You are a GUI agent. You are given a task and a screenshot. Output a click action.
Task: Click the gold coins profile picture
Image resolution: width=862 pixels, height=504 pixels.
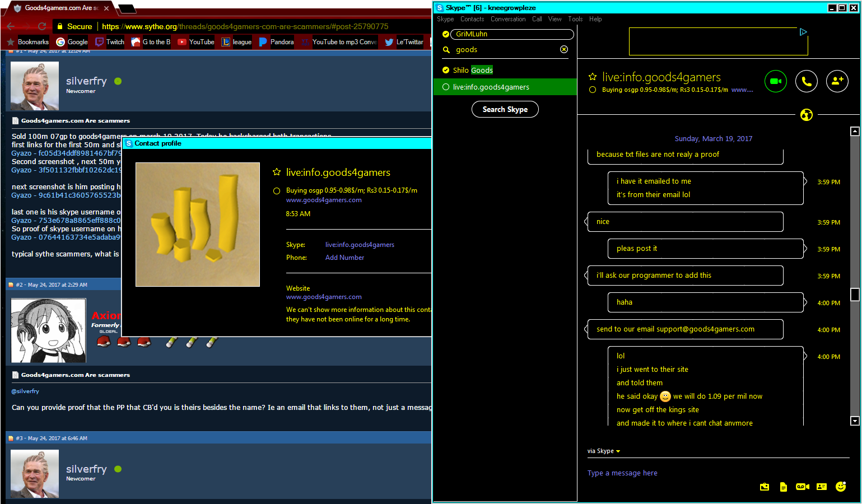point(198,225)
